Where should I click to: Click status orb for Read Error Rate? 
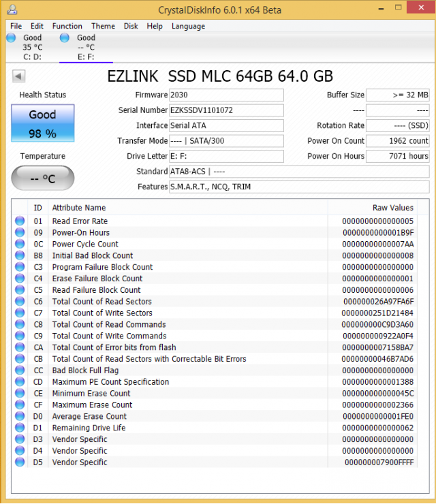pyautogui.click(x=20, y=221)
